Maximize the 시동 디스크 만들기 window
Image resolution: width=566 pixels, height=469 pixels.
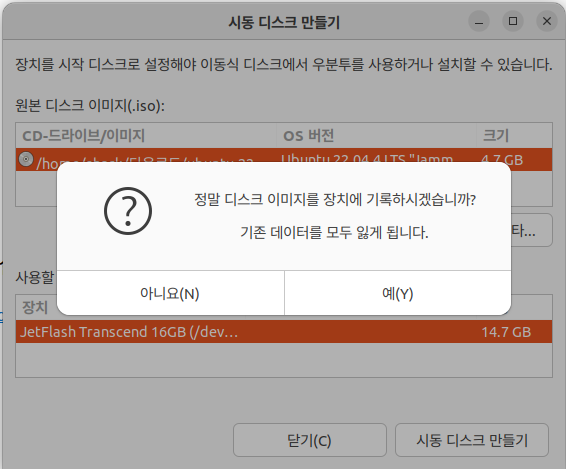513,21
